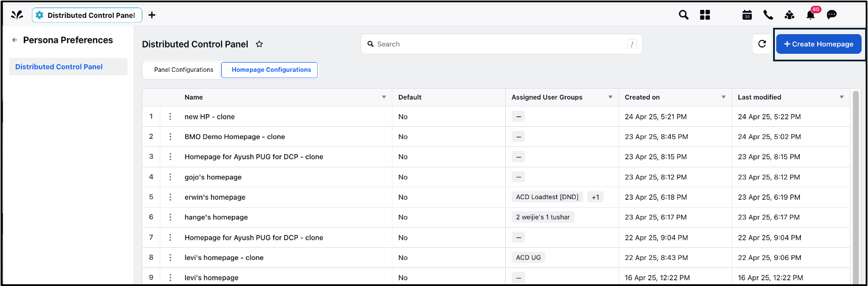Click '24 Apr 25, 5:21 PM' created date

[x=656, y=116]
